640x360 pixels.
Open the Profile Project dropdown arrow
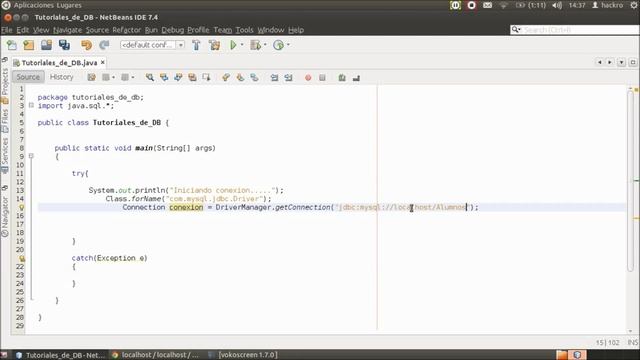288,45
